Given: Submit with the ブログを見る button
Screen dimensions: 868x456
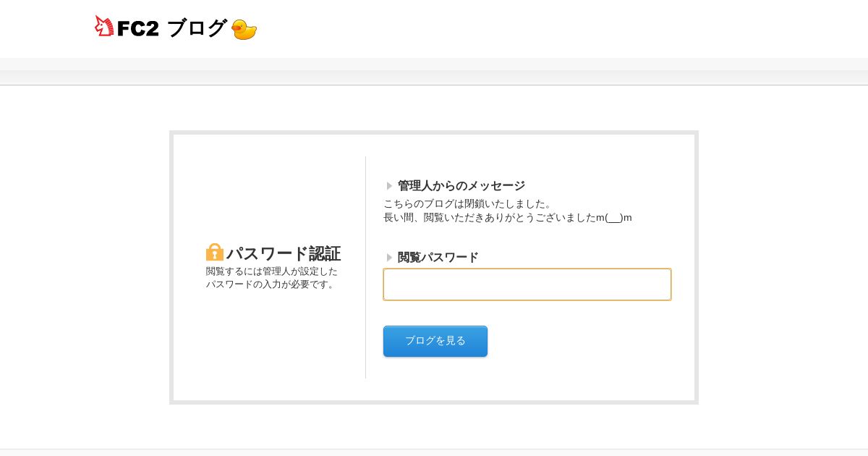Looking at the screenshot, I should coord(435,341).
